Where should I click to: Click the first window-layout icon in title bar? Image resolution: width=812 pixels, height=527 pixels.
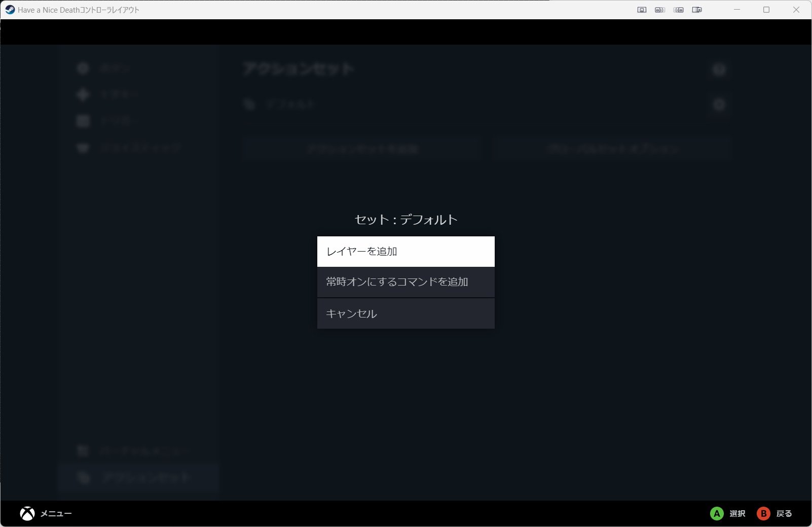642,10
